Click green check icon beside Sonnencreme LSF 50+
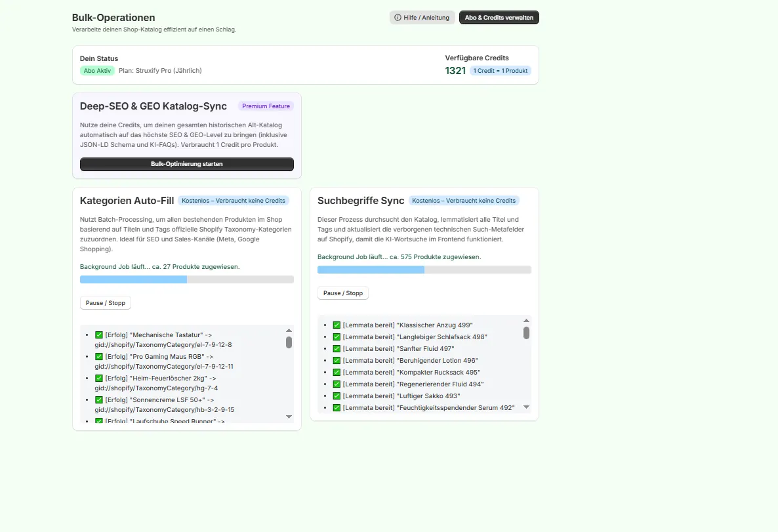 99,399
